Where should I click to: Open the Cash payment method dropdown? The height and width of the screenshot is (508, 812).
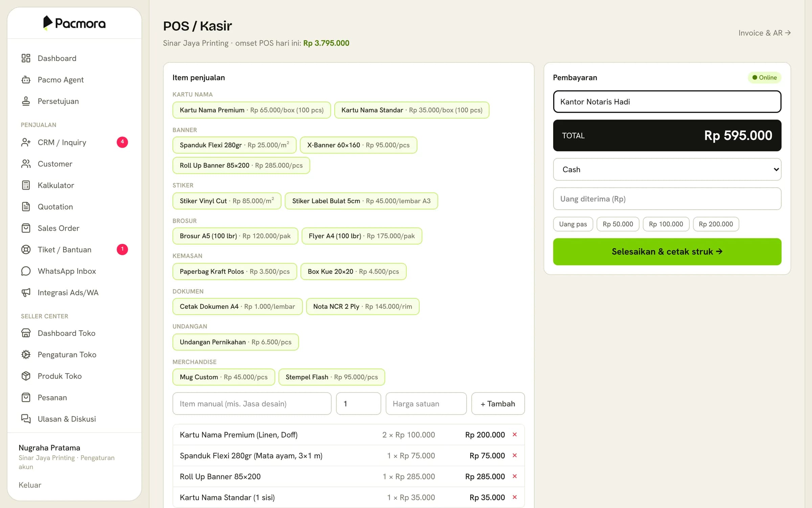[667, 169]
